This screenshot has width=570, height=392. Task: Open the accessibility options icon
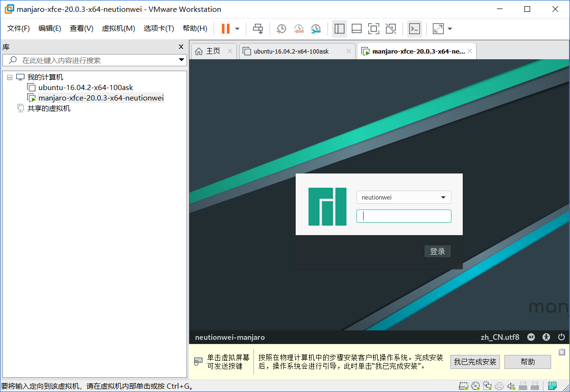coord(547,337)
